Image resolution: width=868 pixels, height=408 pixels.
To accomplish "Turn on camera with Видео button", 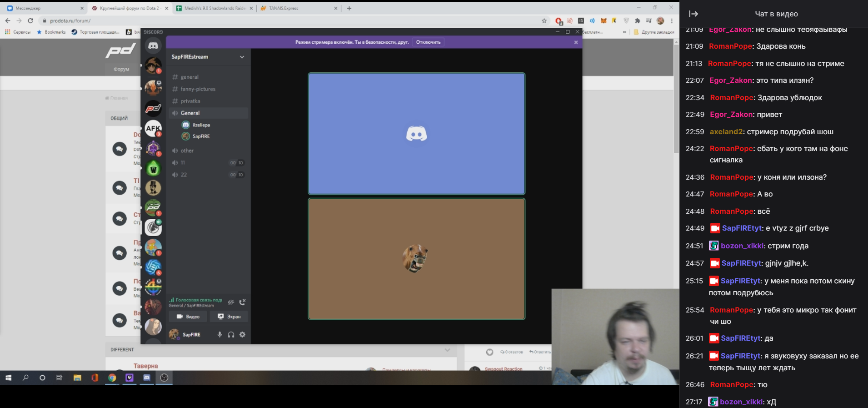I will [188, 317].
